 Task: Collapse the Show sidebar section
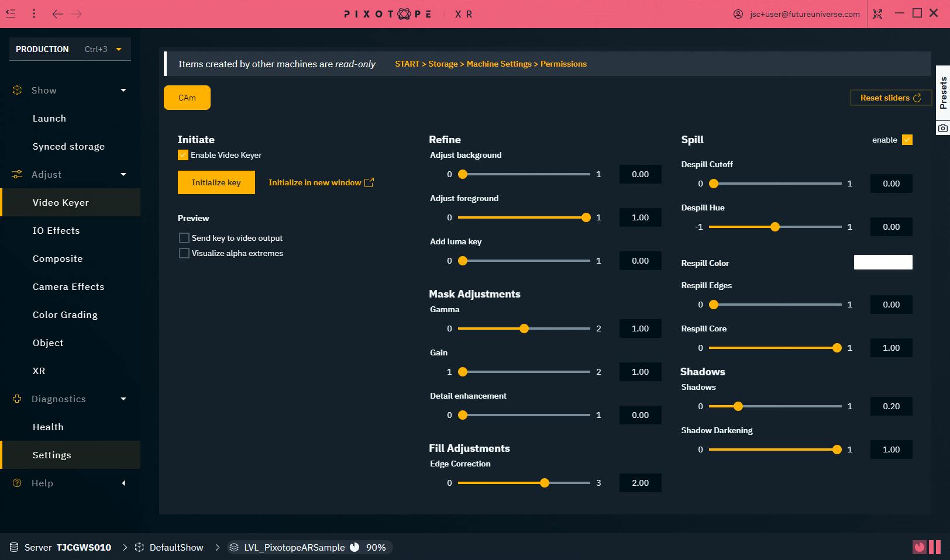(123, 90)
